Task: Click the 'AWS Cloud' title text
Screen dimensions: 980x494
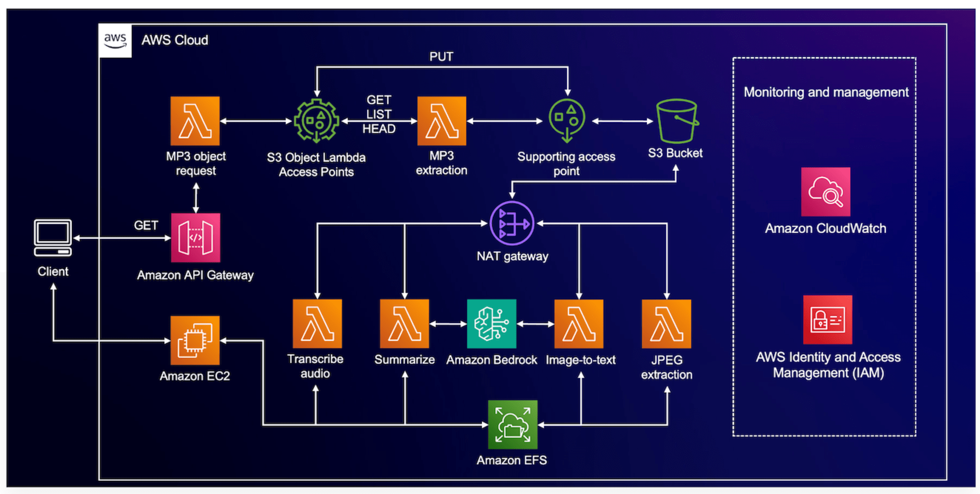Action: pyautogui.click(x=175, y=40)
